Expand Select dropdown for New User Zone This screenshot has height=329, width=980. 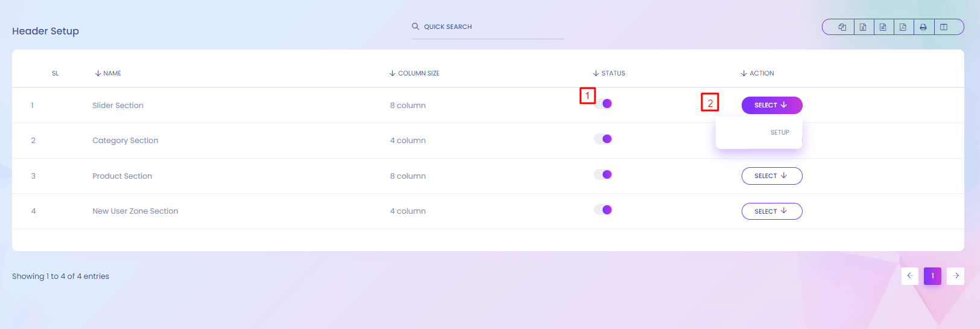(x=771, y=211)
